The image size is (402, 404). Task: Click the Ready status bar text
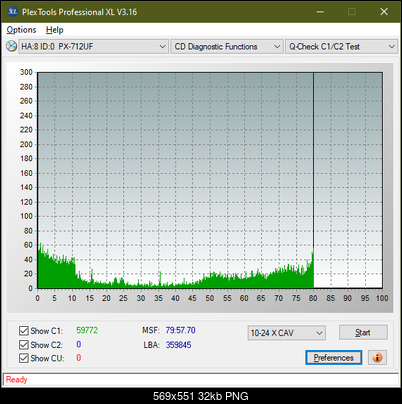point(16,379)
